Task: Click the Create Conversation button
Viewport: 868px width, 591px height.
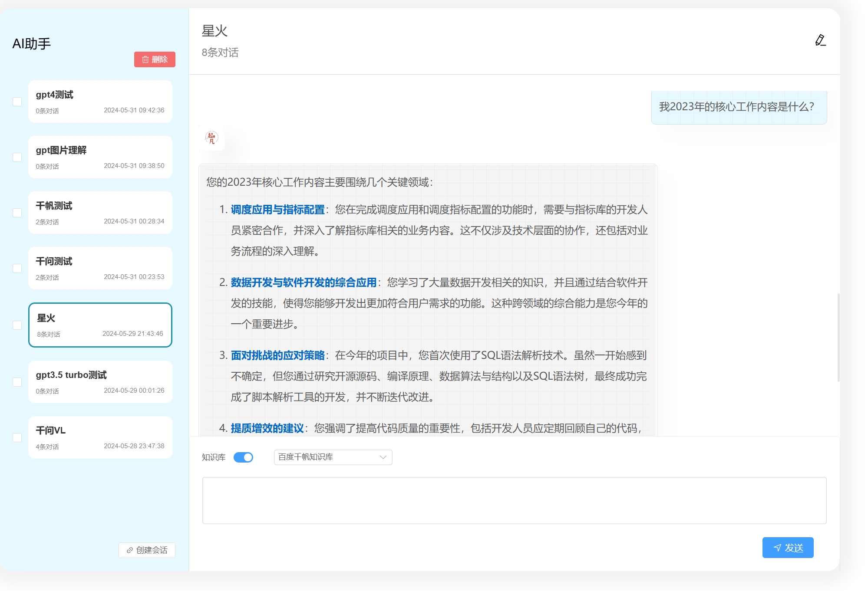Action: pyautogui.click(x=147, y=550)
